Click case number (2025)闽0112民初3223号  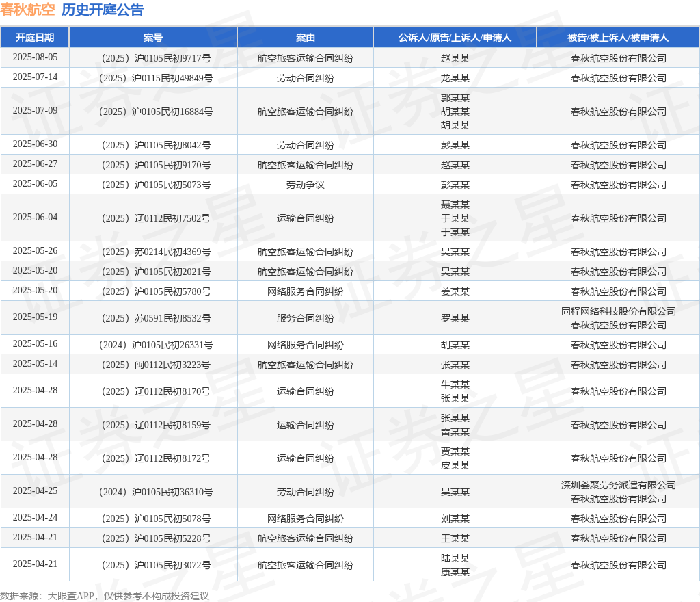157,365
